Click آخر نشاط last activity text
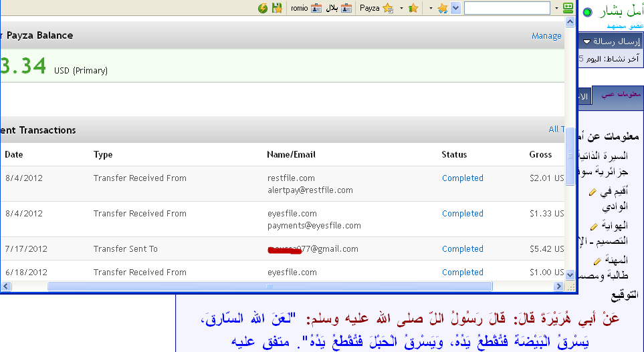Screen dimensions: 644x352 (x=609, y=59)
